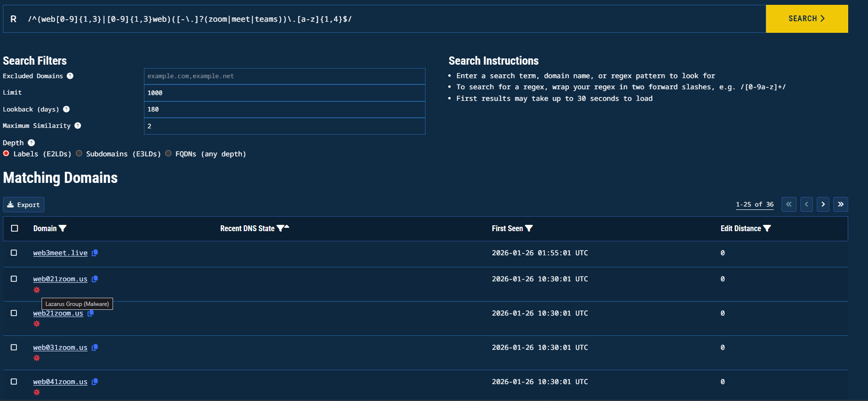Tick the select-all checkbox in table header
Viewport: 868px width, 401px height.
coord(14,228)
